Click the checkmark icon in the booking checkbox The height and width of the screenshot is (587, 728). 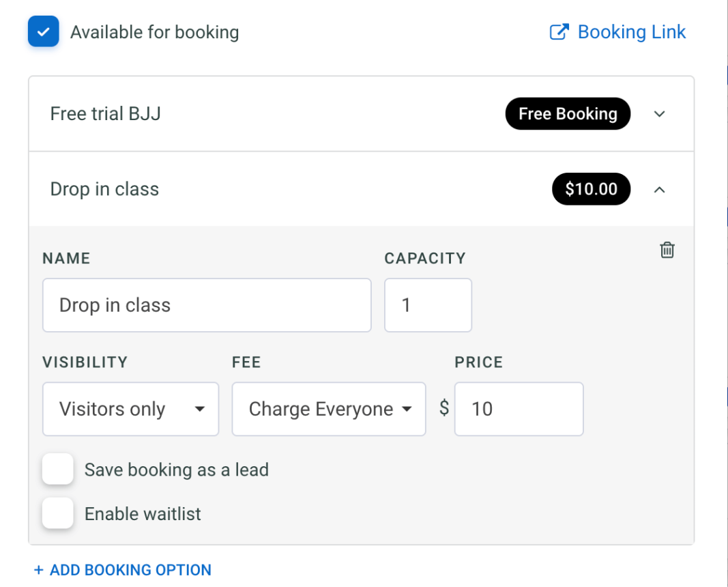point(43,31)
